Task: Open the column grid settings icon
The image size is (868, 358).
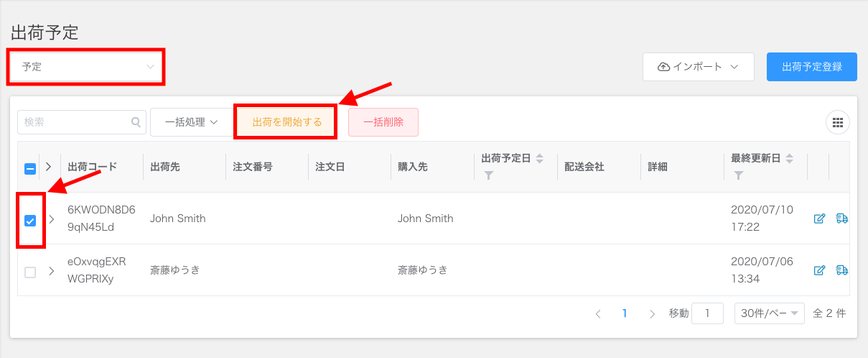Action: 838,122
